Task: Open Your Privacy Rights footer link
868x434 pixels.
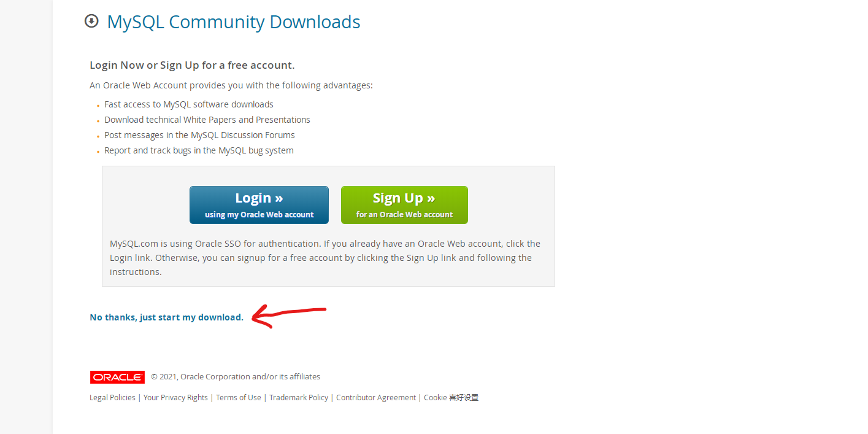Action: point(175,398)
